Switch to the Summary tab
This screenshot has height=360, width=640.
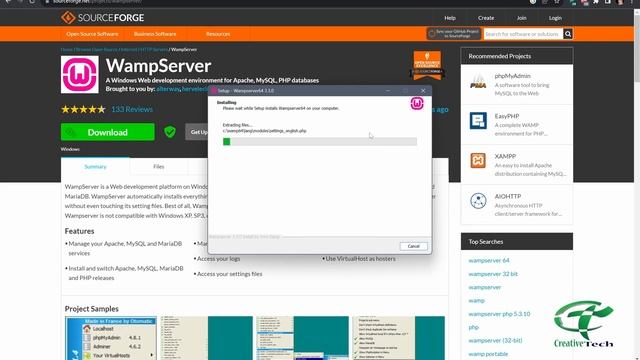(x=95, y=167)
